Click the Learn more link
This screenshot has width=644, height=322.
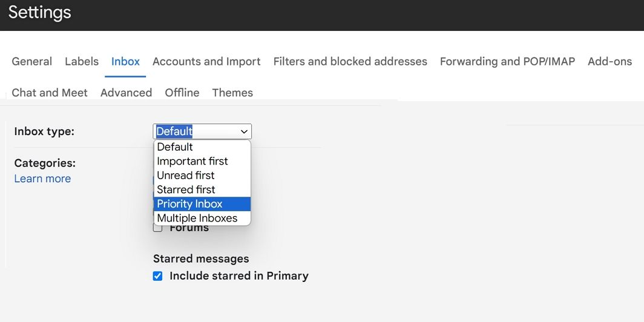pos(42,179)
